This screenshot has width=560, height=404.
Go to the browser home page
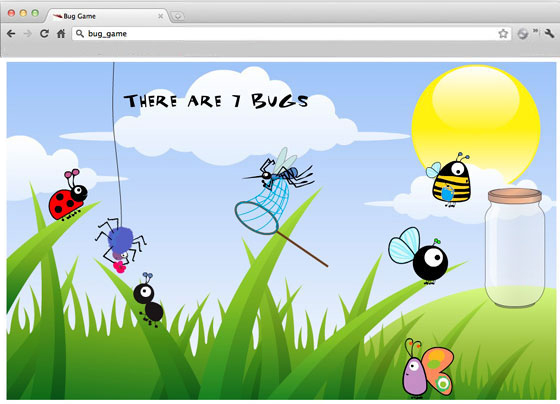pos(61,34)
